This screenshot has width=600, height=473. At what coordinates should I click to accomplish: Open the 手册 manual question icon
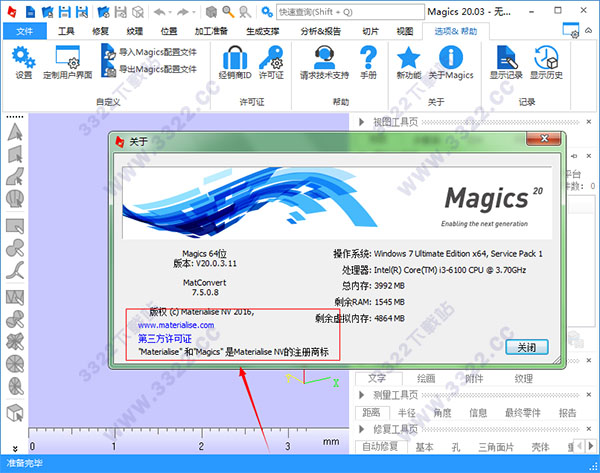pyautogui.click(x=368, y=57)
